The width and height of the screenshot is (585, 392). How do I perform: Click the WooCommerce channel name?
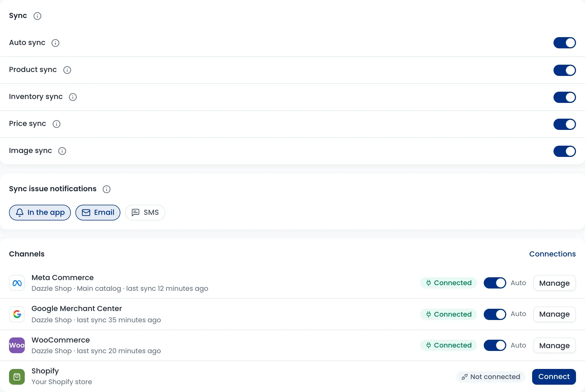point(60,340)
